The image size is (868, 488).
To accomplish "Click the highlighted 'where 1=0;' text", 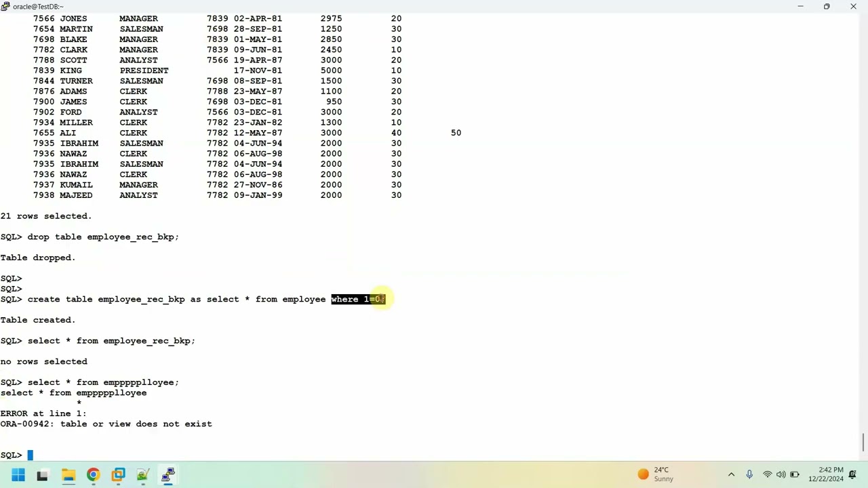I will (x=358, y=299).
